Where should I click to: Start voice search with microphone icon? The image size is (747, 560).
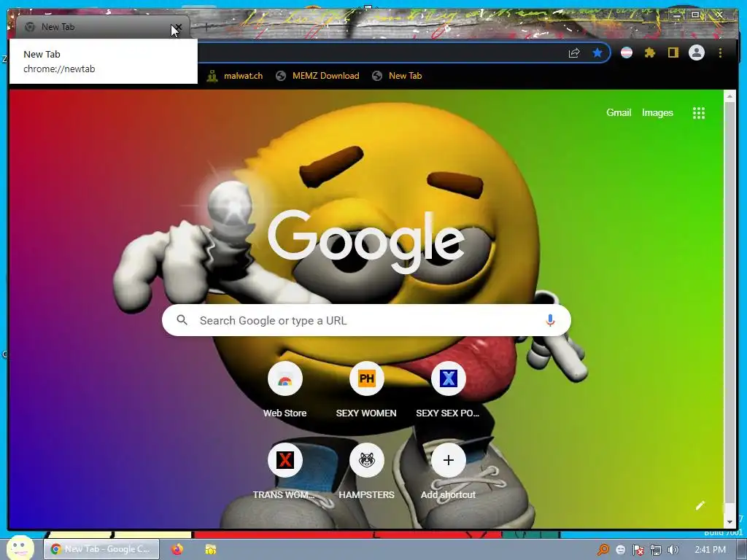tap(550, 321)
